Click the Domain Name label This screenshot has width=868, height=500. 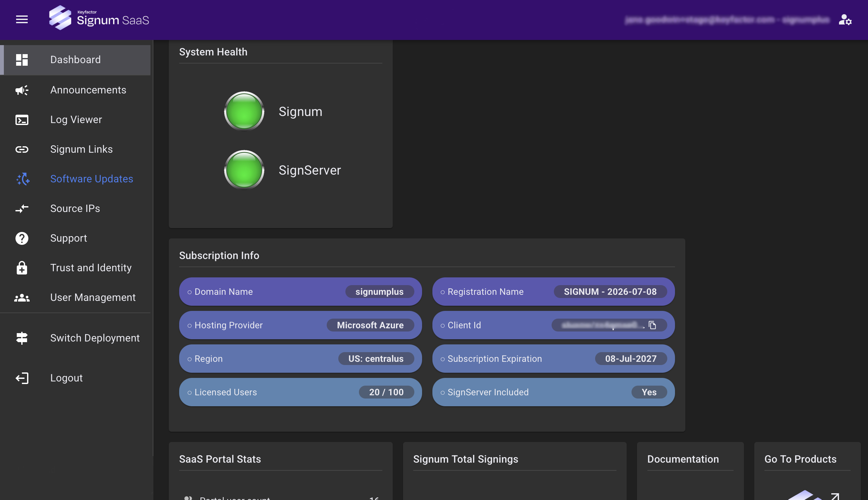pyautogui.click(x=224, y=292)
